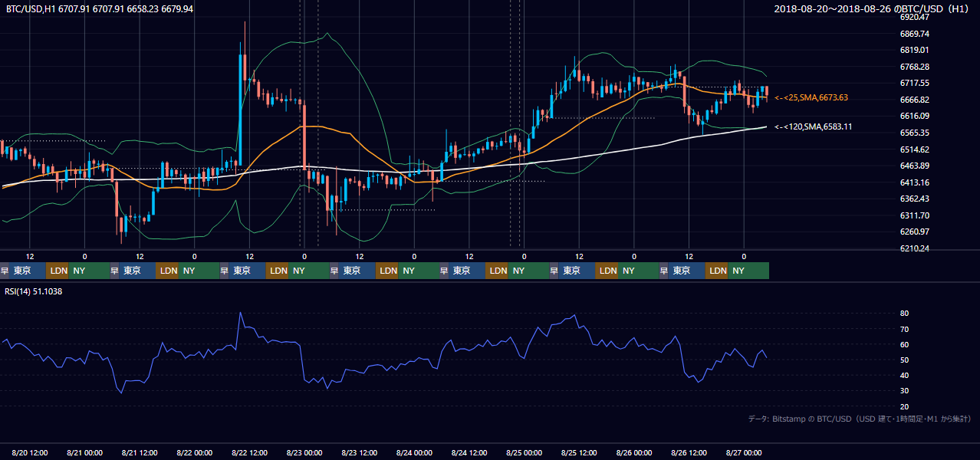This screenshot has width=980, height=460.
Task: Click the RSI axis value 50
Action: (x=904, y=360)
